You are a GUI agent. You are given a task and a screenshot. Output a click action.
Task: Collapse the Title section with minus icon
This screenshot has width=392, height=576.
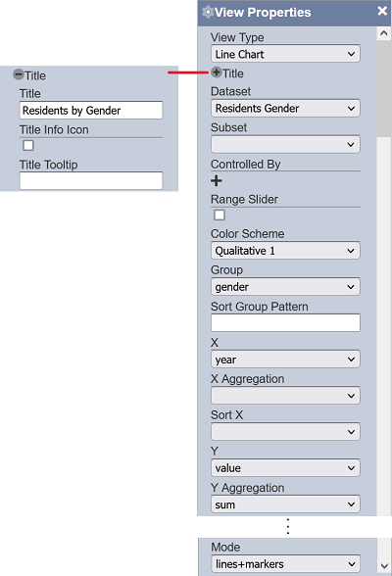tap(18, 74)
